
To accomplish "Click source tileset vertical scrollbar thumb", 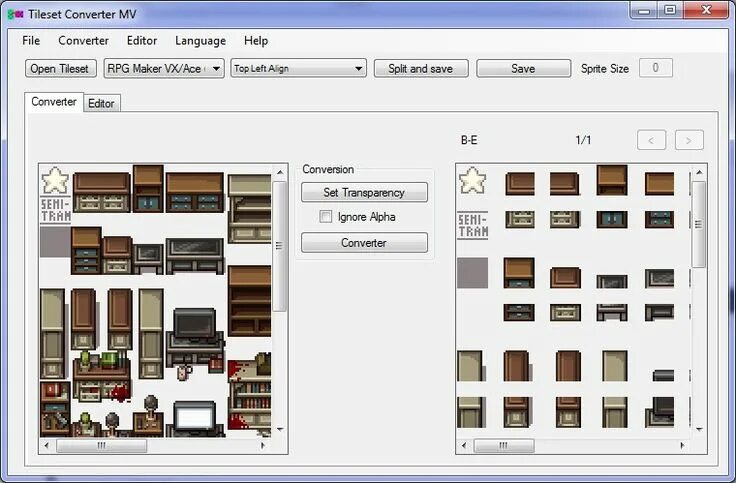I will tap(279, 246).
